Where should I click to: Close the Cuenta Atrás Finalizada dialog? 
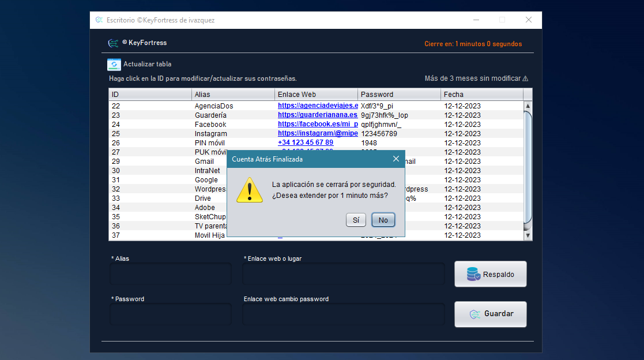396,159
